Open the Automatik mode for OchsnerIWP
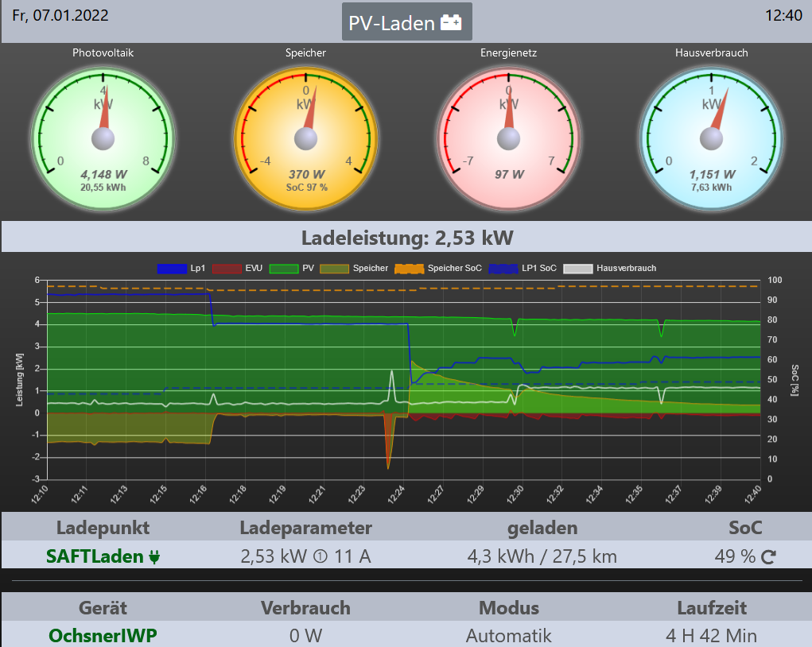Image resolution: width=812 pixels, height=647 pixels. pyautogui.click(x=508, y=636)
